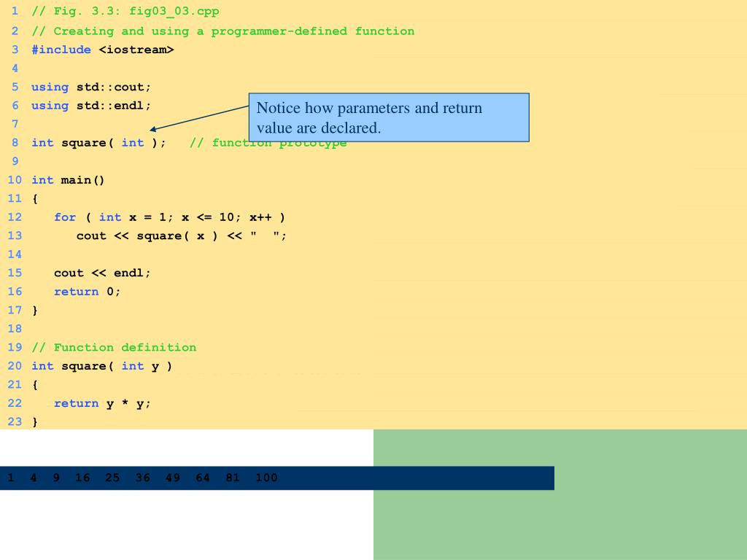Click line number 18

15,329
